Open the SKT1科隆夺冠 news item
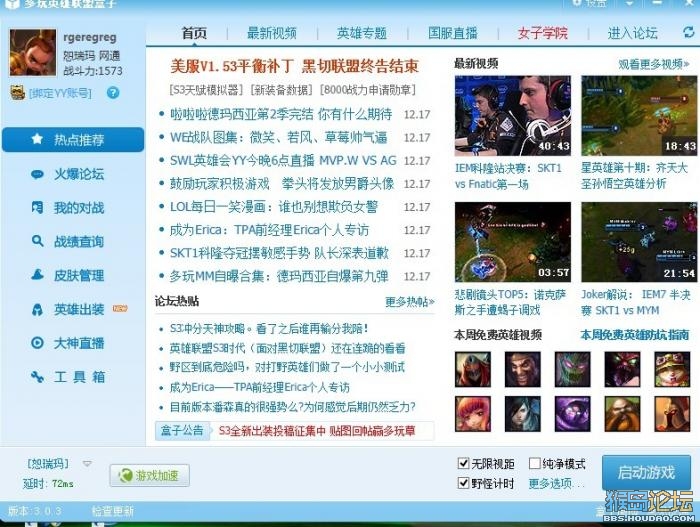The width and height of the screenshot is (700, 527). [x=279, y=253]
